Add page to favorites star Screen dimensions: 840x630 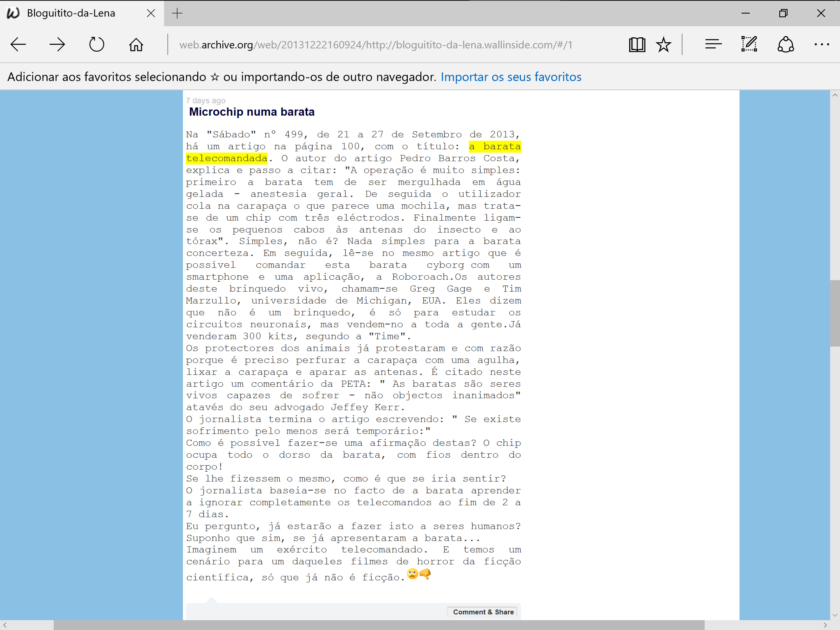(x=663, y=44)
